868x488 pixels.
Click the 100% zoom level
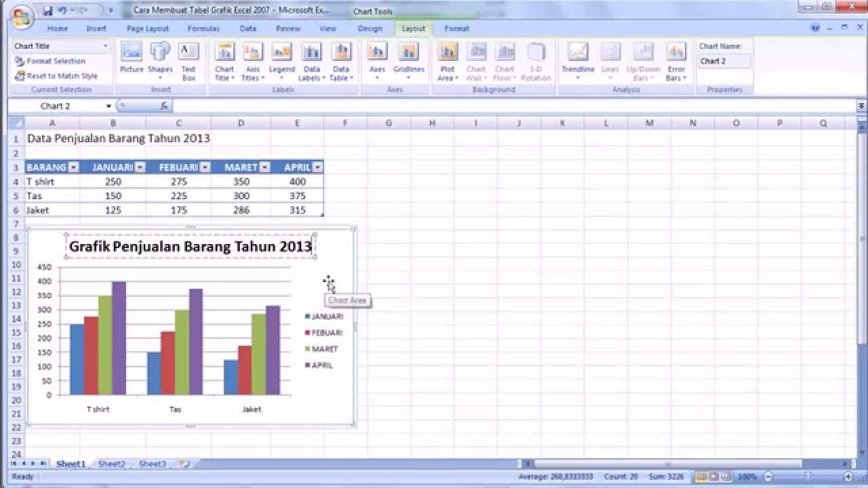[x=747, y=476]
